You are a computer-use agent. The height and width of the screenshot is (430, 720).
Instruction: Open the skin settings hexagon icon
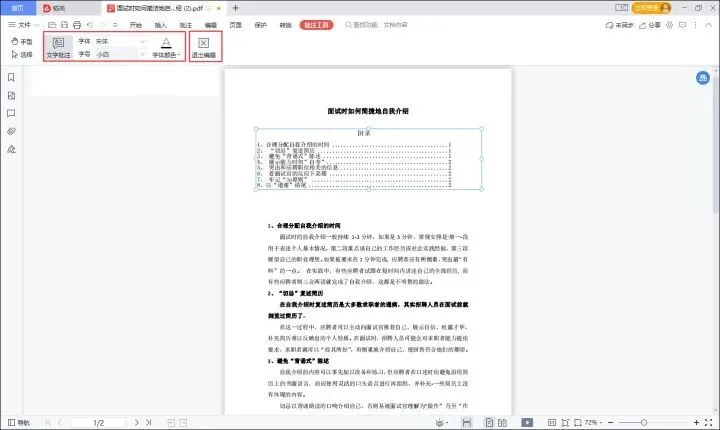pyautogui.click(x=669, y=25)
